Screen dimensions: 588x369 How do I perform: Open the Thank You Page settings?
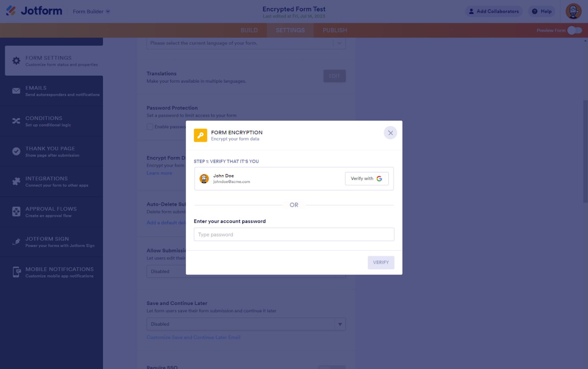tap(52, 151)
